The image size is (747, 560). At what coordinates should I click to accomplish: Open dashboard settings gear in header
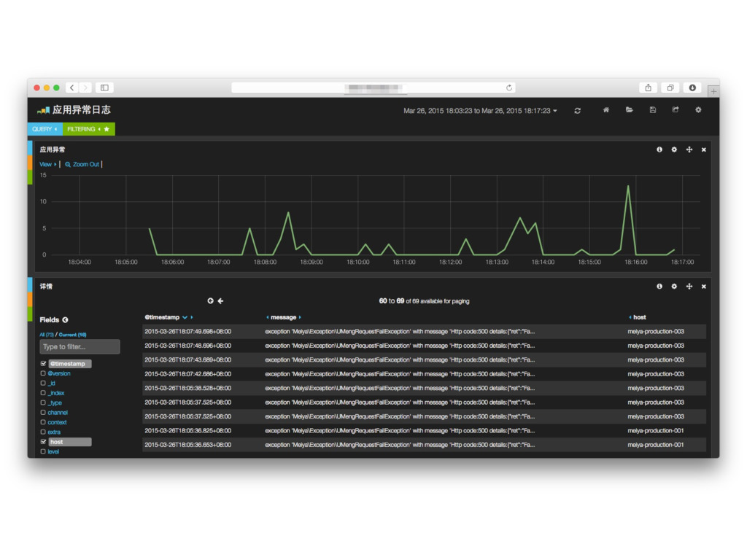[698, 110]
